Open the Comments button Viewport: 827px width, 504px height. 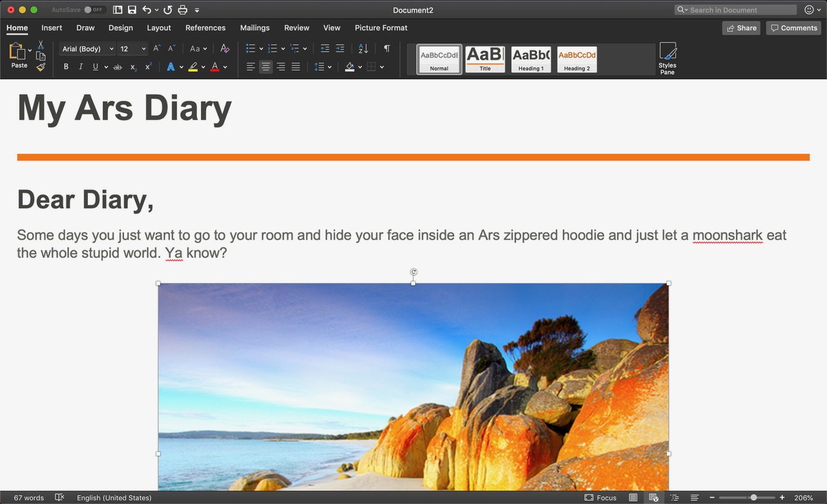(x=793, y=28)
